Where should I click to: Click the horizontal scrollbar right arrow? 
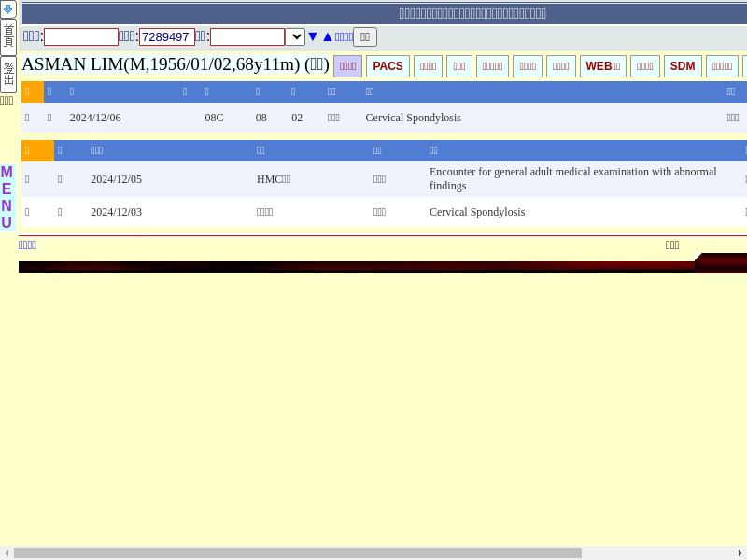click(x=740, y=553)
